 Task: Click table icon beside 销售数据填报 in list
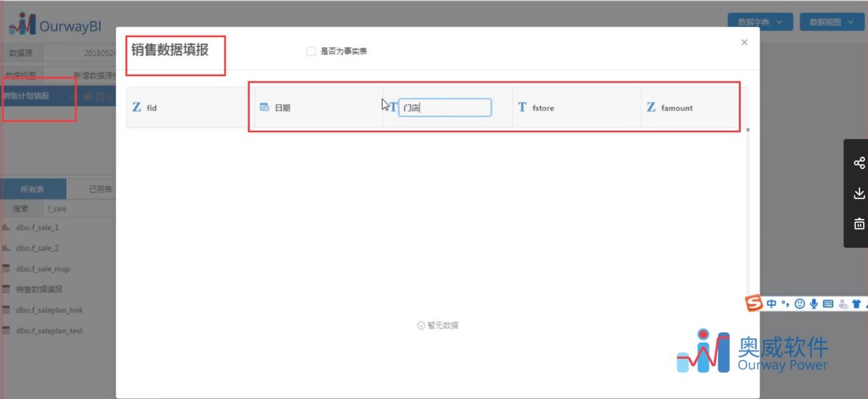[x=6, y=289]
